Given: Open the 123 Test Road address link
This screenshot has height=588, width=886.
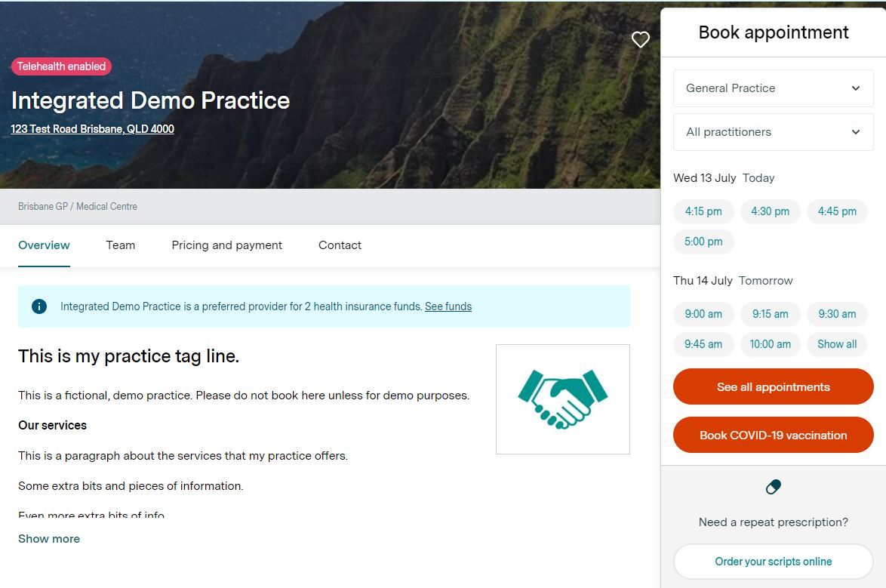Looking at the screenshot, I should click(x=92, y=129).
